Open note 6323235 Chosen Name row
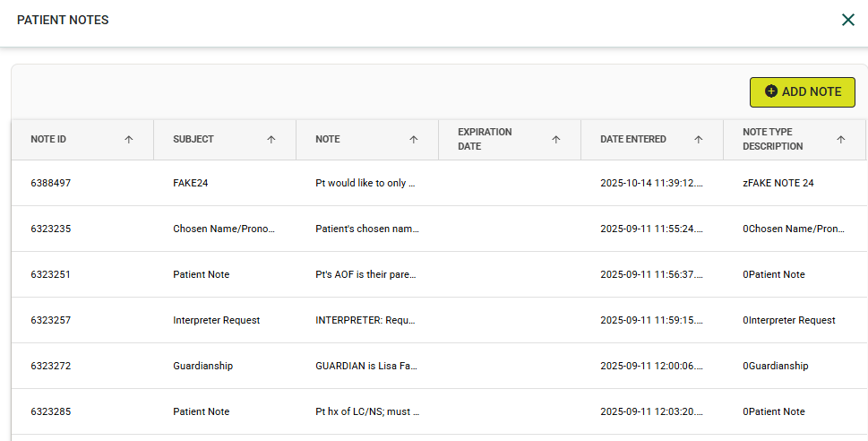This screenshot has height=441, width=868. click(51, 229)
